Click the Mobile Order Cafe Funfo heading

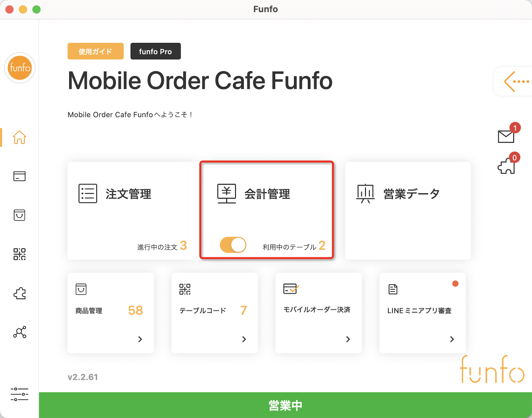tap(200, 81)
